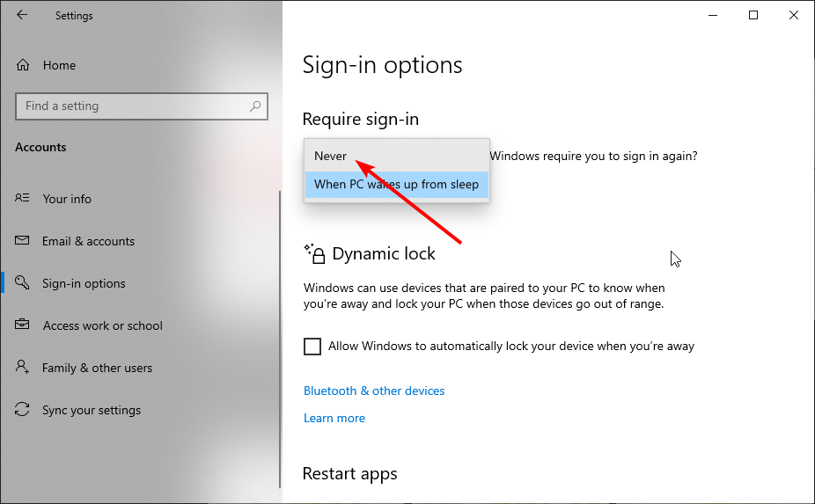Screen dimensions: 815x504
Task: Click the Sync your settings icon
Action: click(23, 410)
